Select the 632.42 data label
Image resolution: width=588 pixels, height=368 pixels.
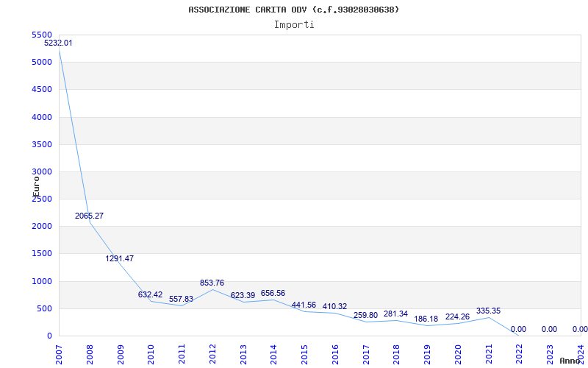(x=151, y=294)
